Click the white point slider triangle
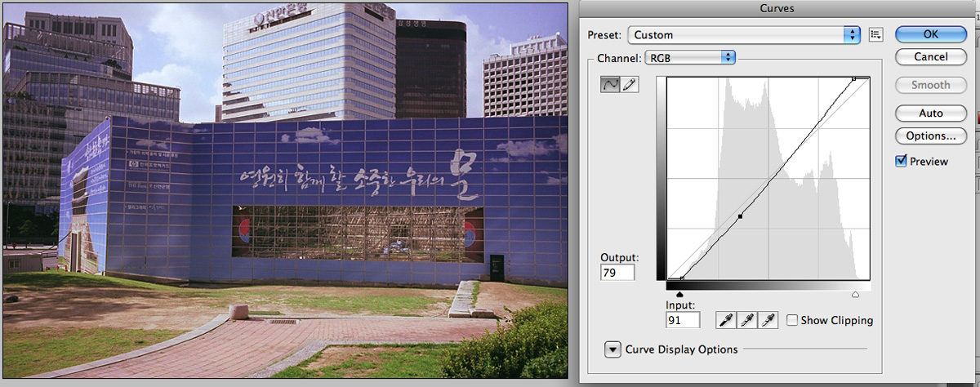This screenshot has height=387, width=980. (855, 294)
